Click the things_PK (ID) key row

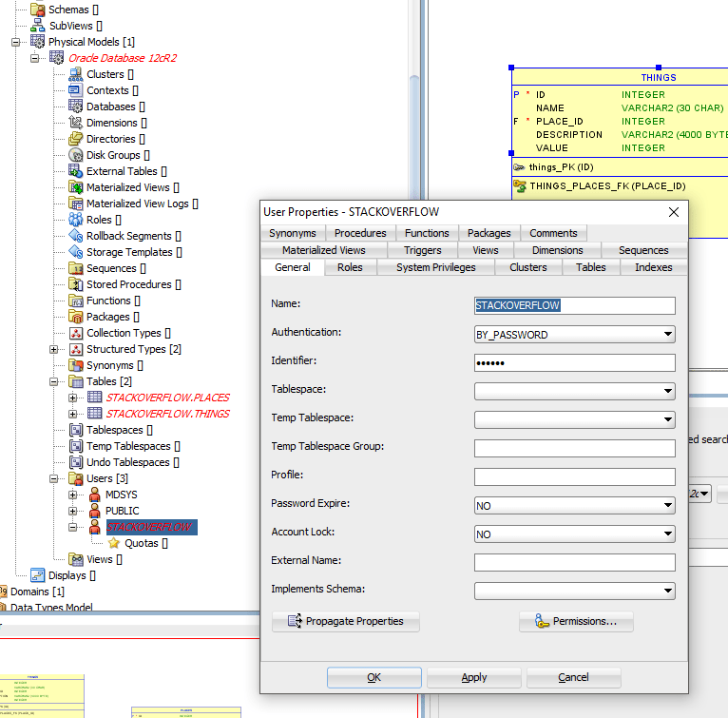click(561, 167)
